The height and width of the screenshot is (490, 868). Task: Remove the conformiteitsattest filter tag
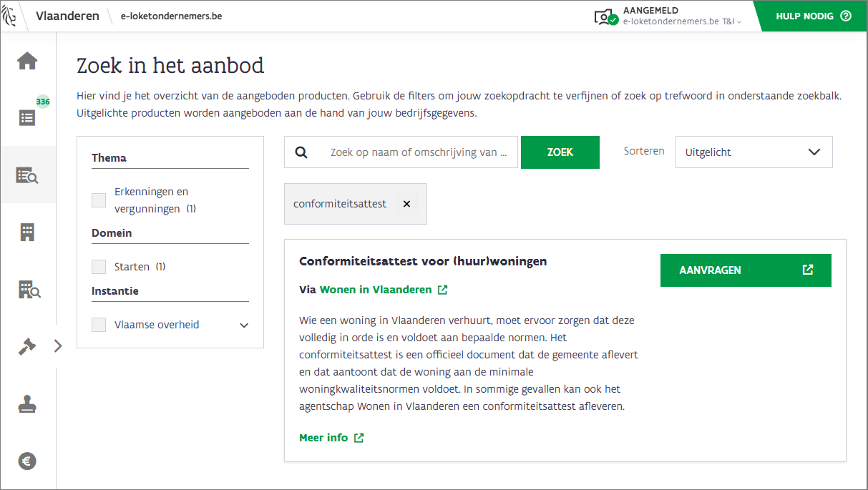tap(406, 204)
